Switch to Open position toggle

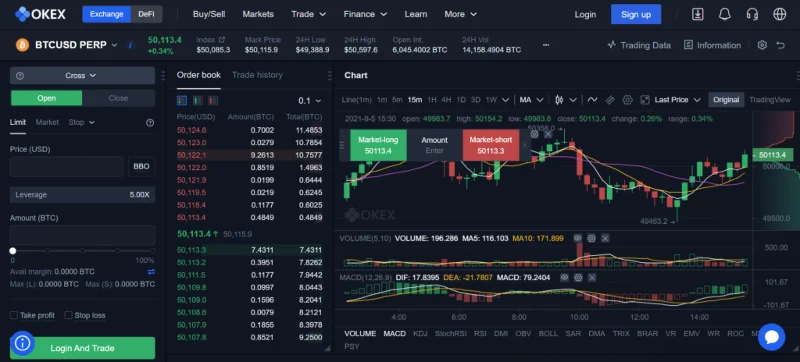point(46,98)
